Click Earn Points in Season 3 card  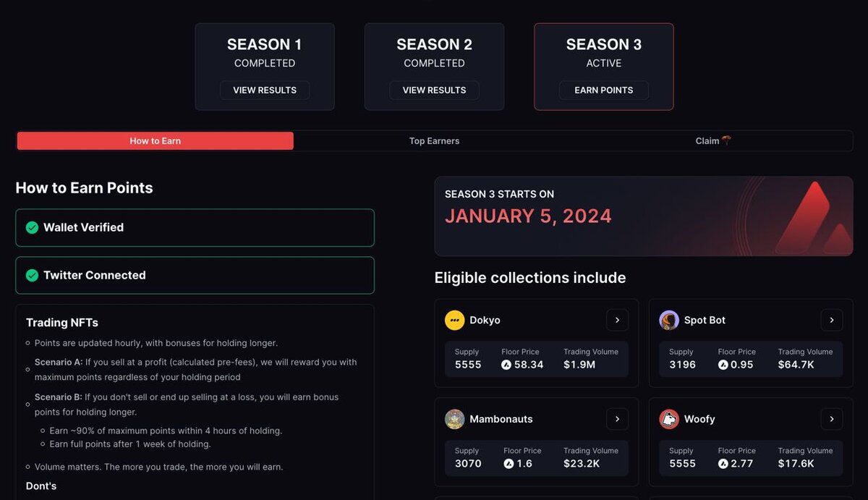pyautogui.click(x=604, y=90)
